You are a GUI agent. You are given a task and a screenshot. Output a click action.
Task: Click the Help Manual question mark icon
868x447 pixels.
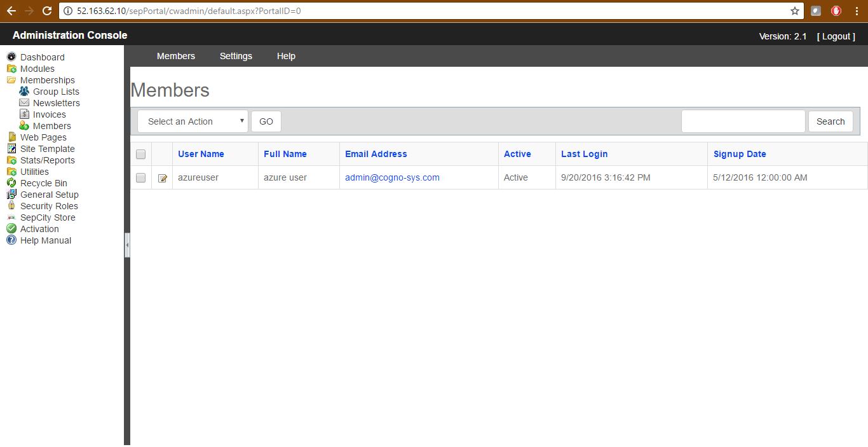pos(11,240)
